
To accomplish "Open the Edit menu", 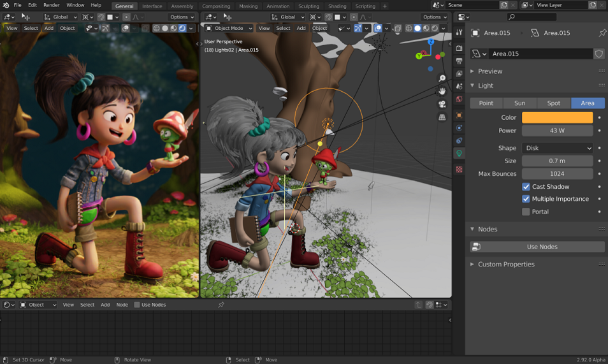I will (x=33, y=5).
